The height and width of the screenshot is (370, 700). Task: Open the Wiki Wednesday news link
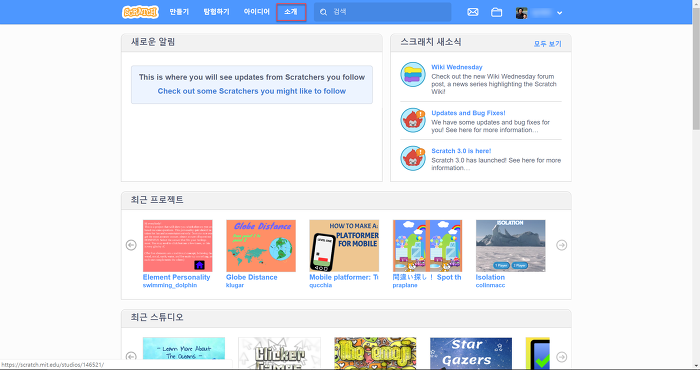(x=457, y=67)
